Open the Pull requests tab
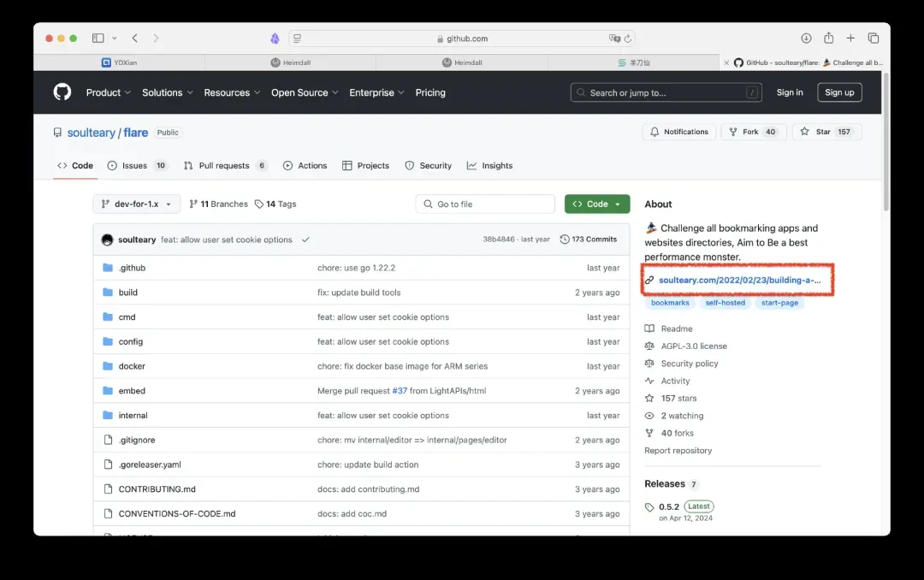 pyautogui.click(x=224, y=166)
